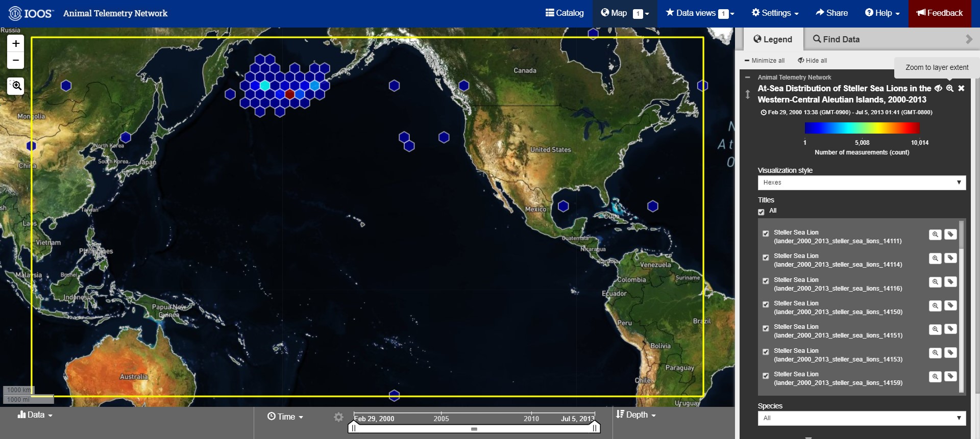Expand the Data views menu

[700, 13]
